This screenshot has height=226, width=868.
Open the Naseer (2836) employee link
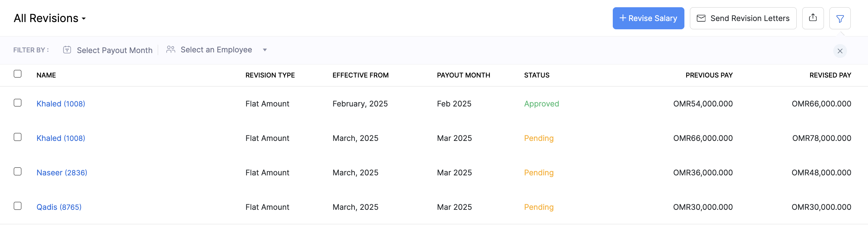(62, 173)
